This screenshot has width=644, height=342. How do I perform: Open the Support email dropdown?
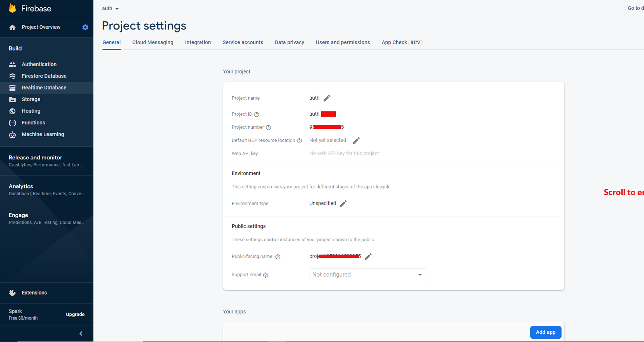tap(367, 275)
